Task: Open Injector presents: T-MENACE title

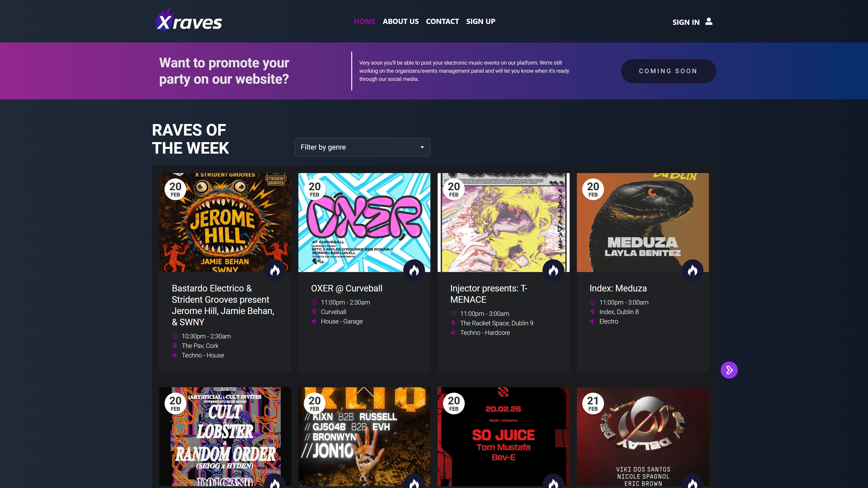Action: tap(488, 294)
